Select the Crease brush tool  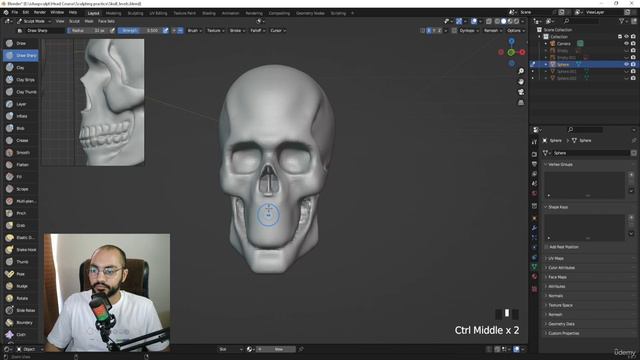click(x=20, y=140)
